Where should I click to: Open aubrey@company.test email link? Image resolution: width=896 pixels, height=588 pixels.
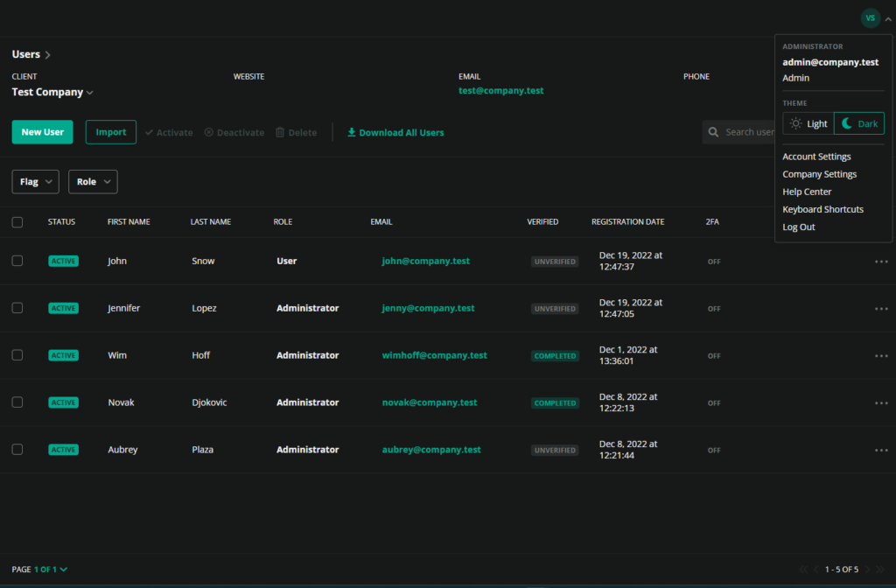tap(431, 449)
